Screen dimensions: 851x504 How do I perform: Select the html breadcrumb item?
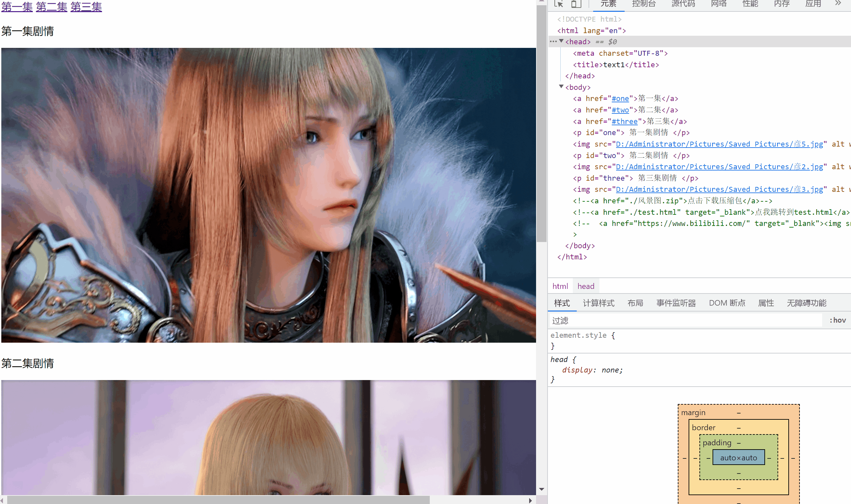click(x=560, y=286)
